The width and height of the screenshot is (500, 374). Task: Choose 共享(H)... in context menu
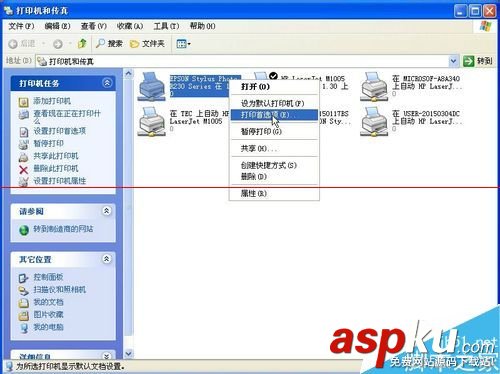(x=274, y=148)
